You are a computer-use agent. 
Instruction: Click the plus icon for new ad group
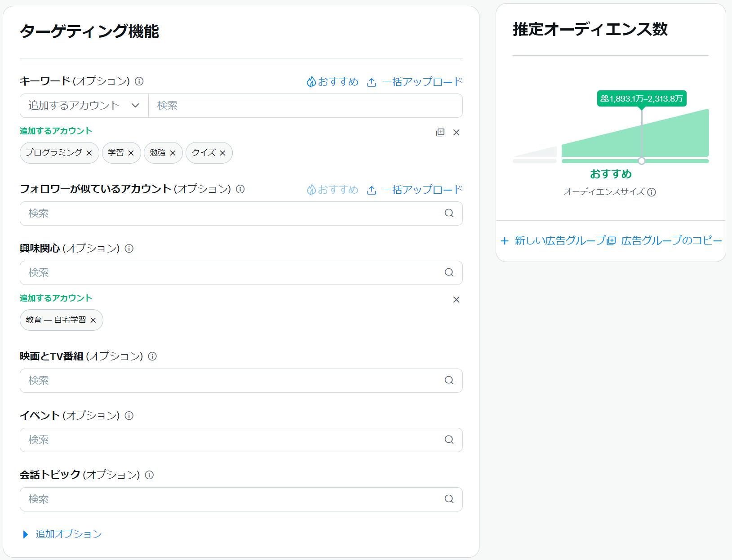505,241
